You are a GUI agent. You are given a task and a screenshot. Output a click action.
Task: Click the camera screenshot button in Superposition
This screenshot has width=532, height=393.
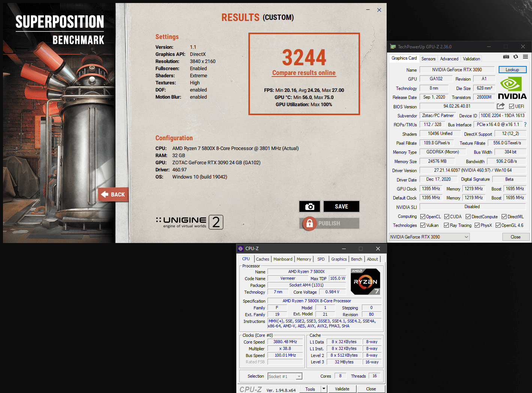click(x=309, y=207)
